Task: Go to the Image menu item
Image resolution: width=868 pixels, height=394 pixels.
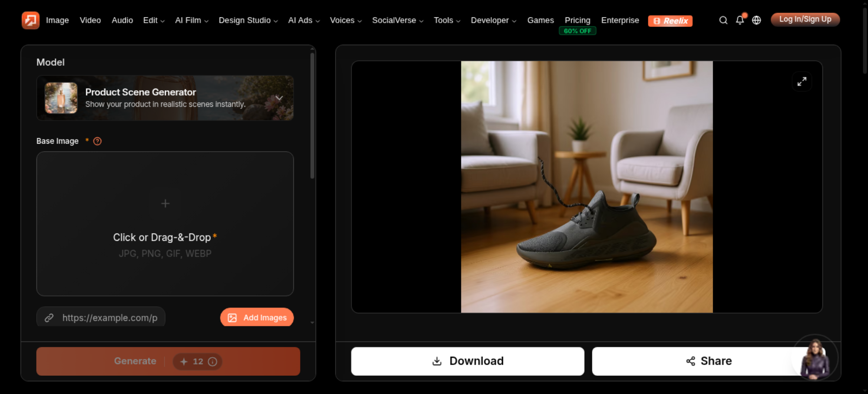Action: [x=57, y=20]
